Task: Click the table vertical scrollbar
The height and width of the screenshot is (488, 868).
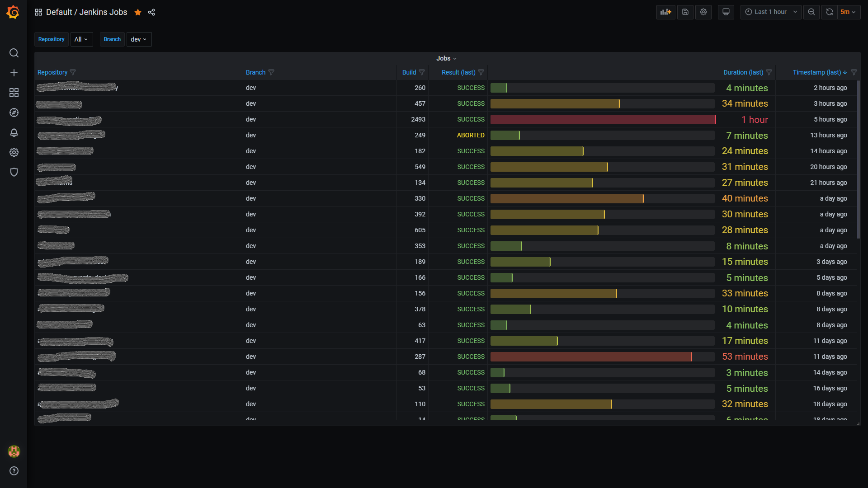Action: (858, 160)
